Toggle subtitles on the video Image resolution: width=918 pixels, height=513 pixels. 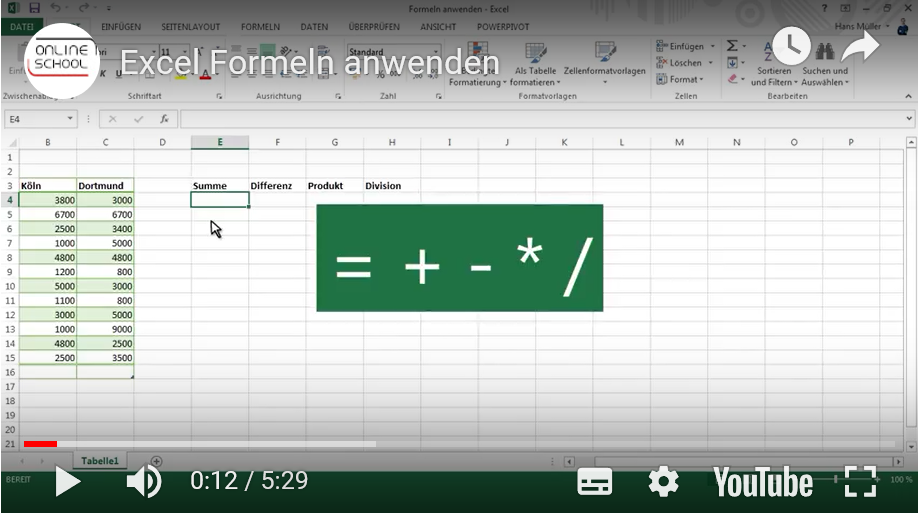594,483
